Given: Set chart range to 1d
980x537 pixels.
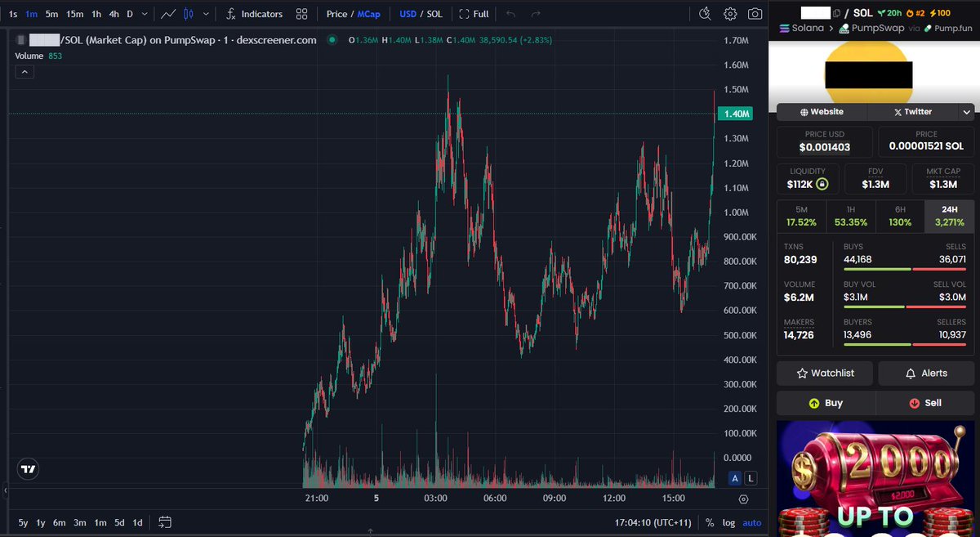Looking at the screenshot, I should point(137,522).
